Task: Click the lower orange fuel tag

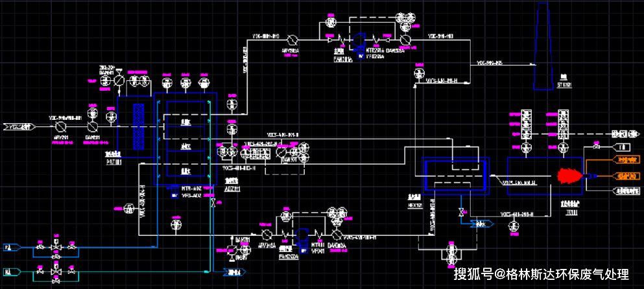Action: pos(626,176)
